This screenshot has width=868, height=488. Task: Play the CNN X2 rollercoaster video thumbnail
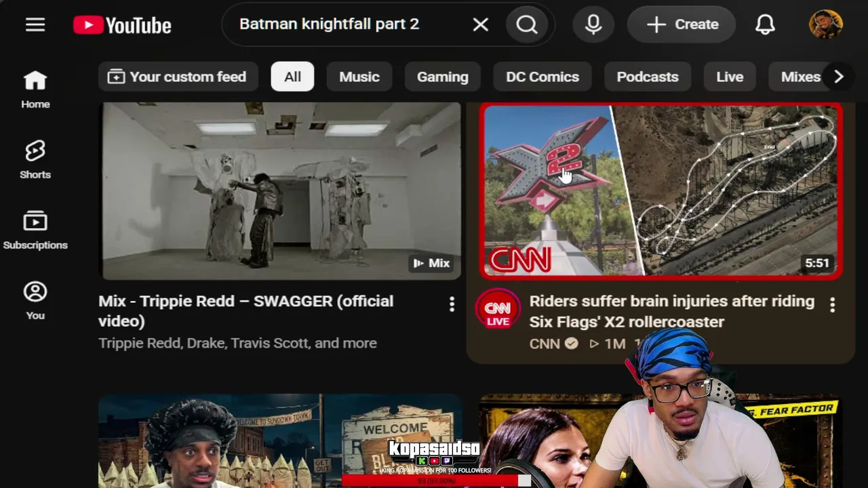(x=661, y=190)
